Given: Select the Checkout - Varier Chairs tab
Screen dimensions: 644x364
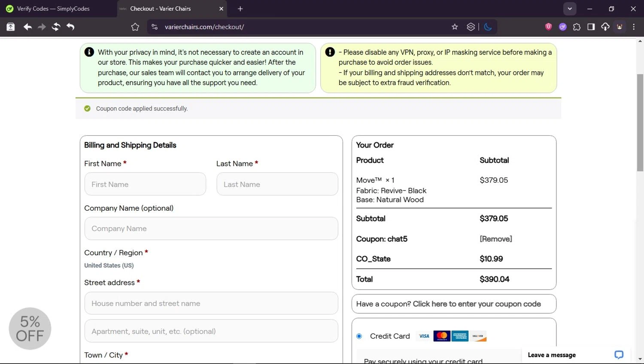Looking at the screenshot, I should (x=172, y=9).
